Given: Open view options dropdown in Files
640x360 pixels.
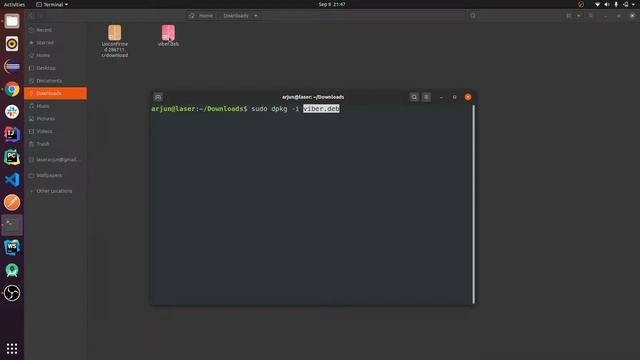Looking at the screenshot, I should (x=579, y=16).
